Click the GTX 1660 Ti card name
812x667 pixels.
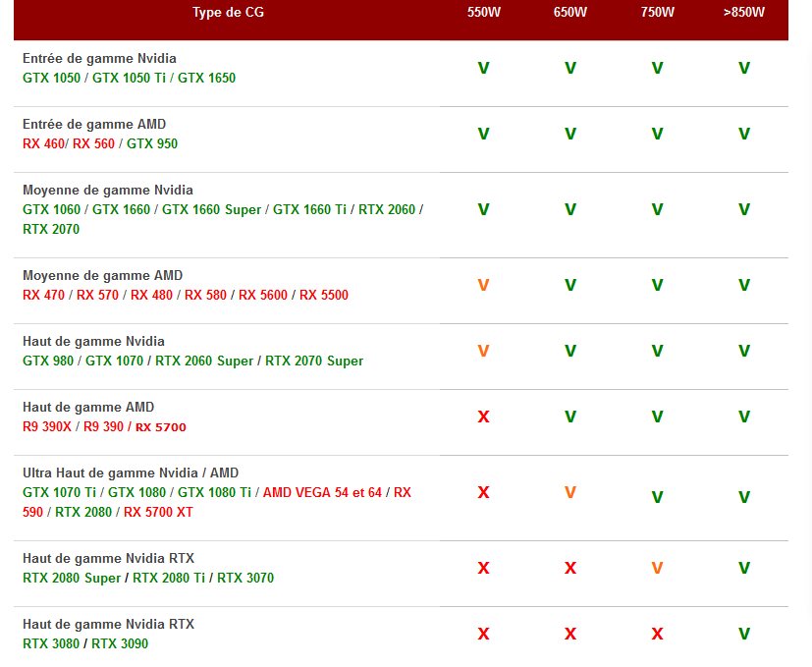(x=309, y=210)
